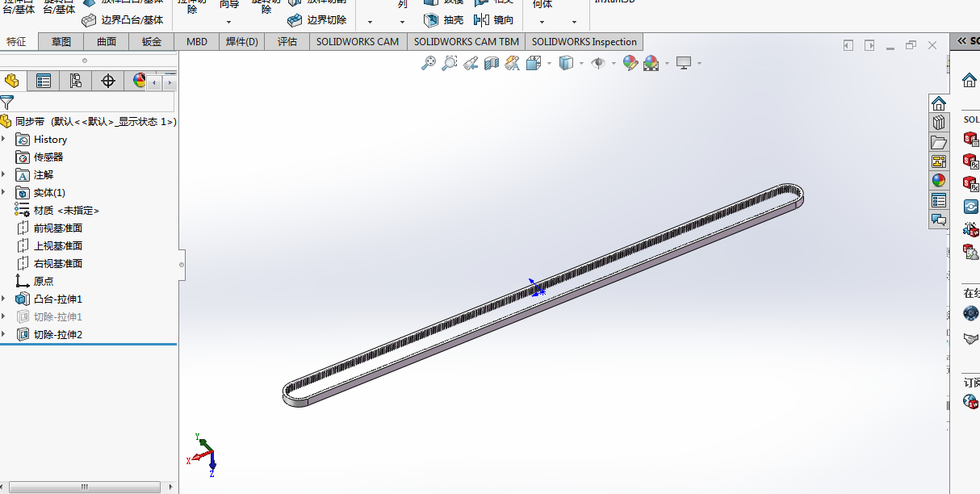Open the SOLIDWORKS Inspection tab
Image resolution: width=980 pixels, height=494 pixels.
[x=584, y=41]
